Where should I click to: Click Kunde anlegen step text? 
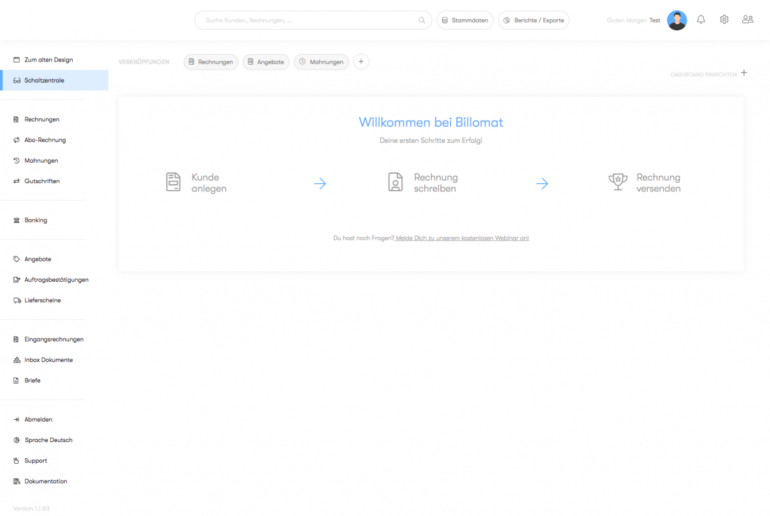[209, 183]
